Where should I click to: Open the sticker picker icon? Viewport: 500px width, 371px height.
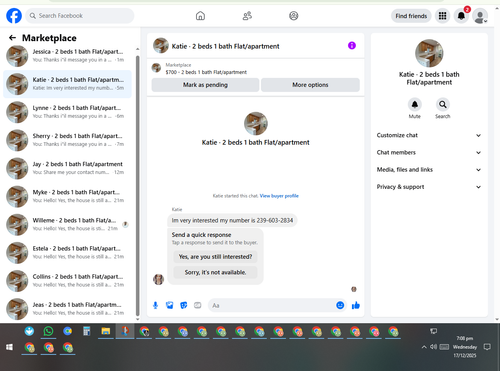coord(184,305)
